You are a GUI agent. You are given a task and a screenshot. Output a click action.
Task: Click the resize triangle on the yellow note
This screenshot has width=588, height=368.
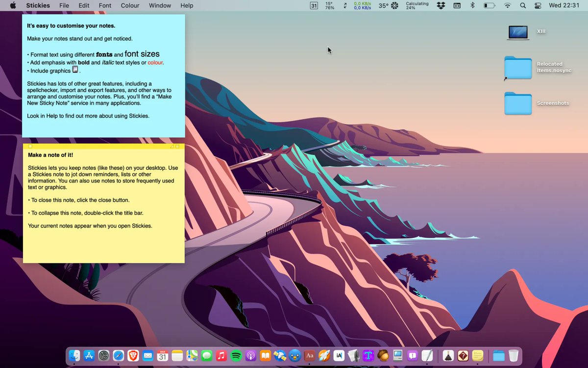172,146
